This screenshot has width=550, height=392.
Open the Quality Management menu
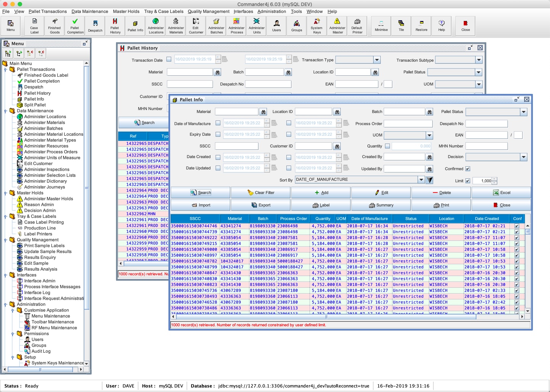coord(208,11)
